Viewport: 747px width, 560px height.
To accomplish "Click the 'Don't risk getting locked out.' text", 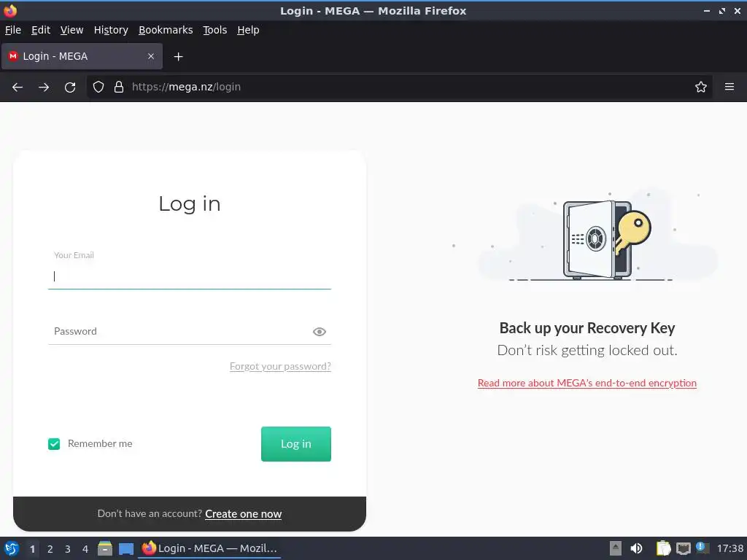I will tap(587, 351).
